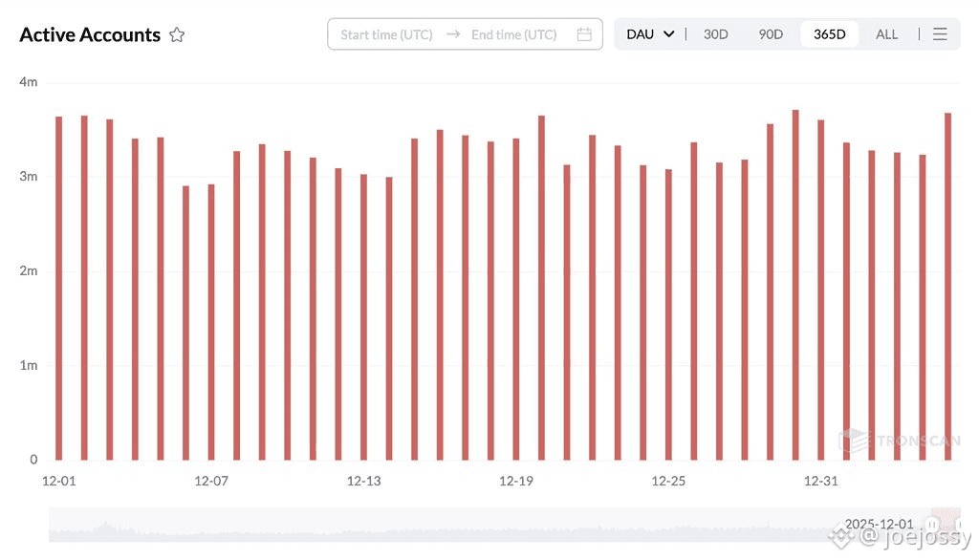Click the favorite star next to Active Accounts
This screenshot has height=560, width=979.
(x=177, y=35)
